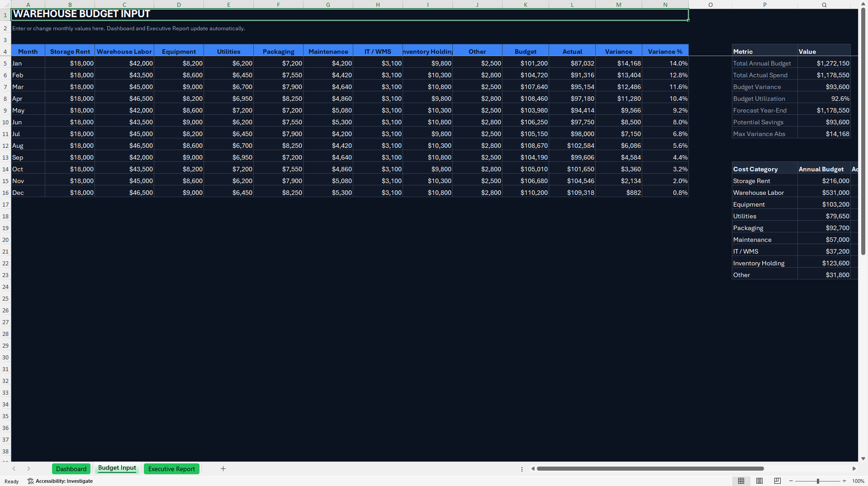Add a new sheet with plus icon
The width and height of the screenshot is (868, 486).
click(x=223, y=469)
